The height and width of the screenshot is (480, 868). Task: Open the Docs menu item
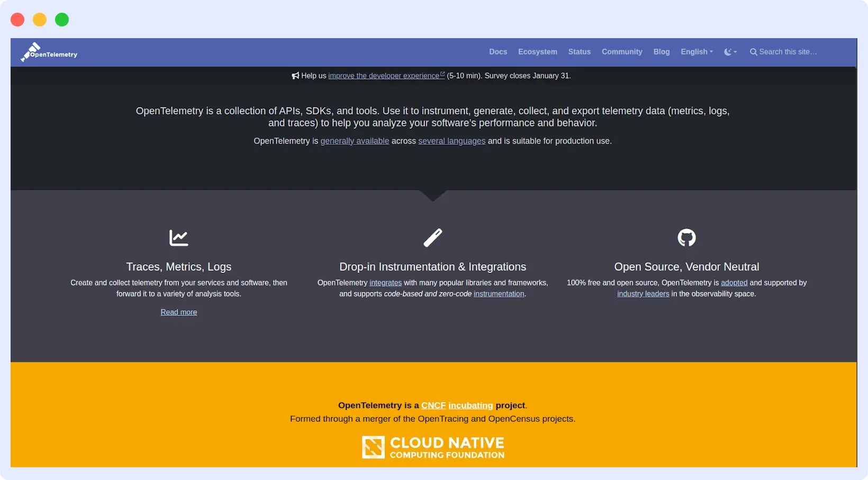point(498,52)
